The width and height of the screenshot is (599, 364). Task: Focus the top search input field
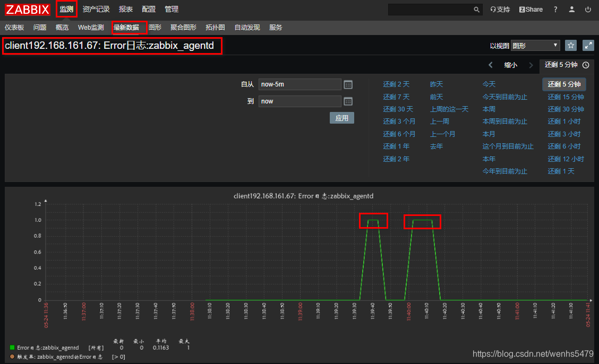pyautogui.click(x=430, y=10)
